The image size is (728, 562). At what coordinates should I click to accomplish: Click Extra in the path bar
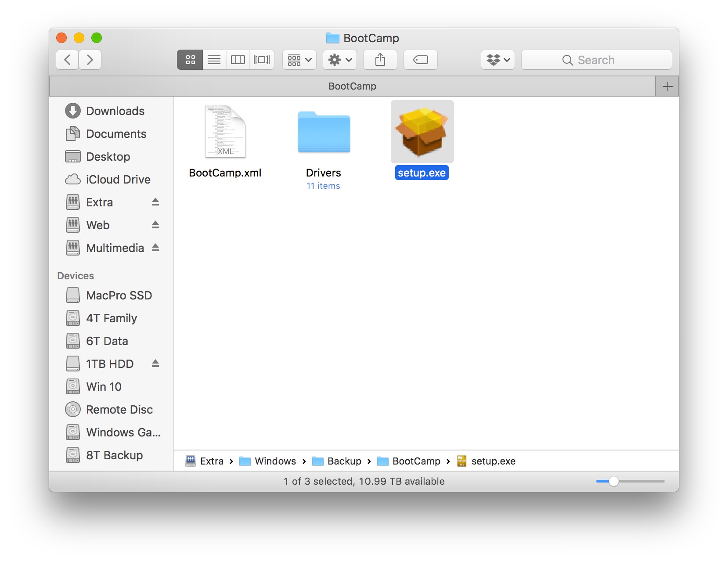click(205, 461)
